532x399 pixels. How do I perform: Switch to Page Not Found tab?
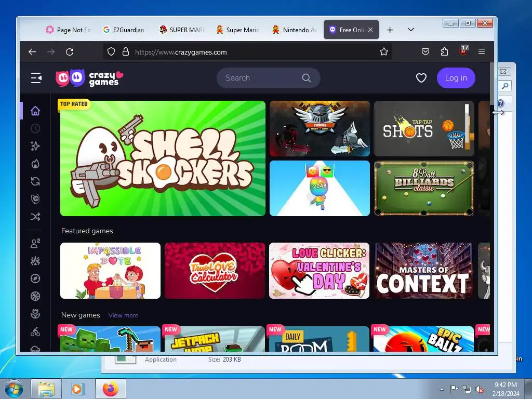(69, 30)
